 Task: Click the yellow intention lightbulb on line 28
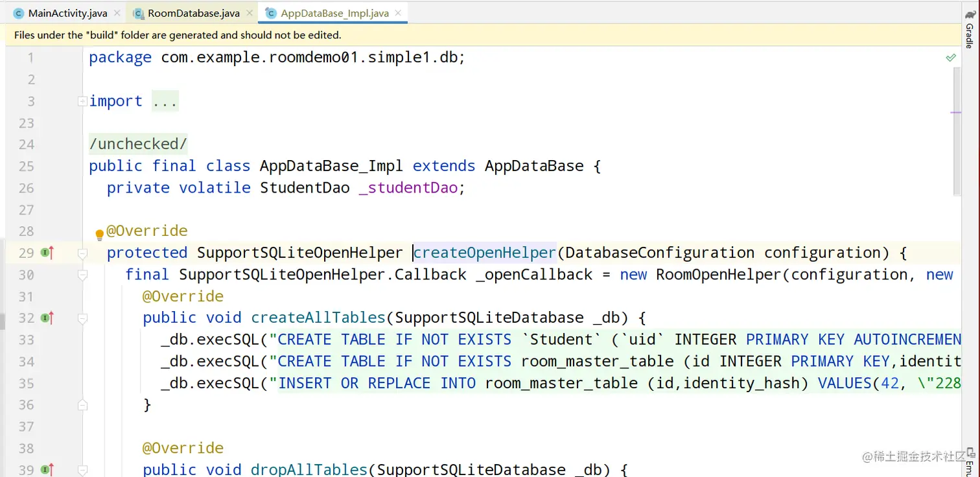click(x=99, y=234)
